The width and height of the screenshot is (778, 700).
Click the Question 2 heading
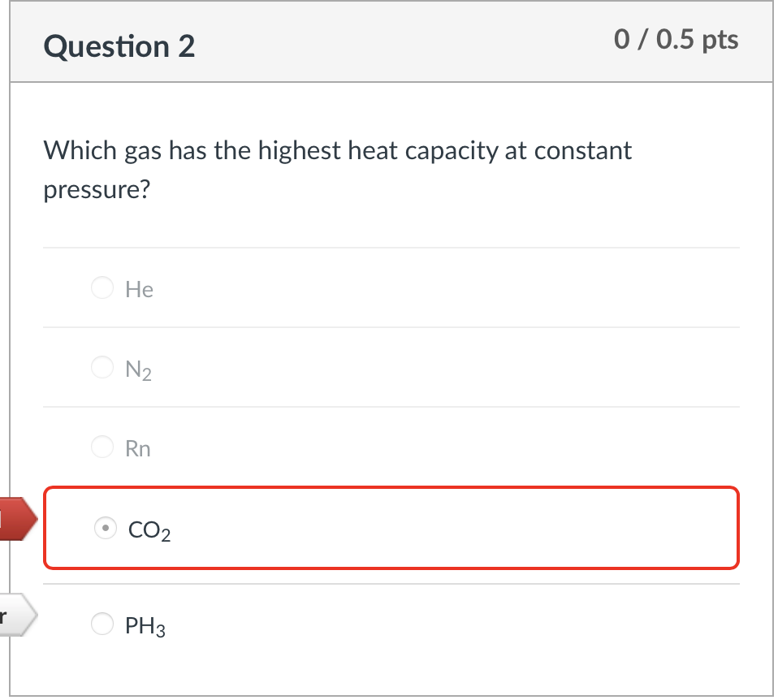119,46
